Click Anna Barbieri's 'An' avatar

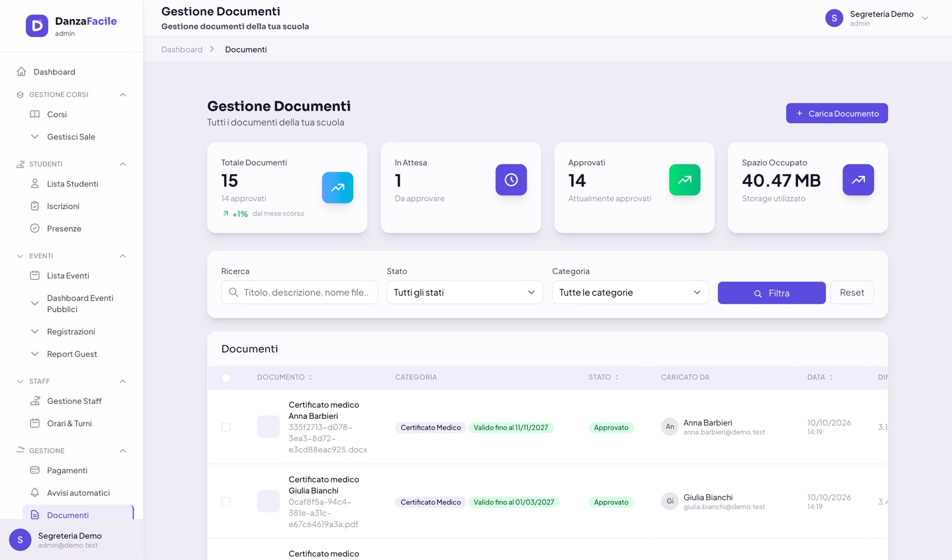click(x=670, y=427)
